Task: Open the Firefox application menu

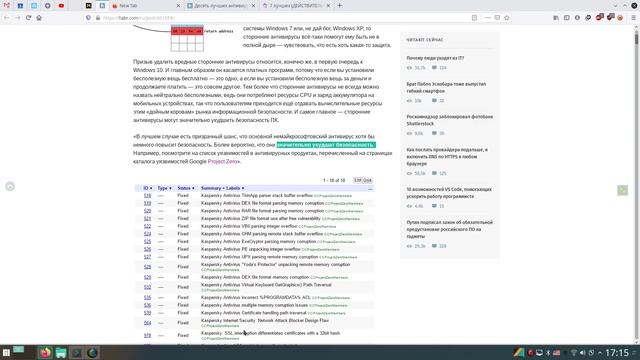Action: (633, 18)
